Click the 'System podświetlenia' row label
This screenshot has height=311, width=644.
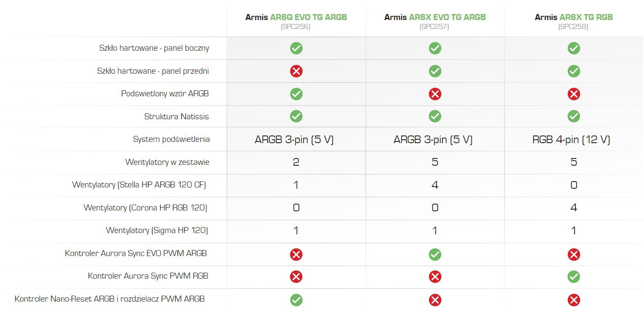(171, 139)
